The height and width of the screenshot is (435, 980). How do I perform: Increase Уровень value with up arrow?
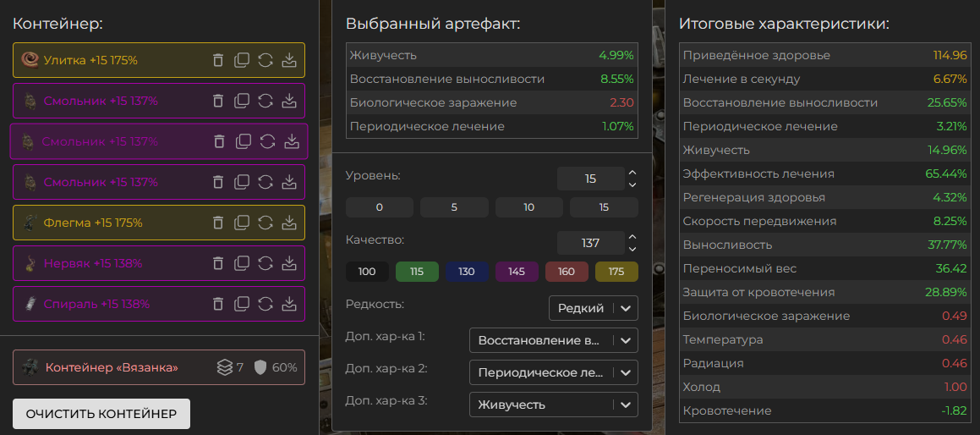click(x=632, y=173)
